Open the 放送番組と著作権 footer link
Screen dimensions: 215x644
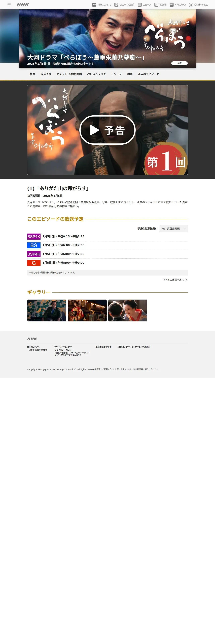tap(103, 347)
